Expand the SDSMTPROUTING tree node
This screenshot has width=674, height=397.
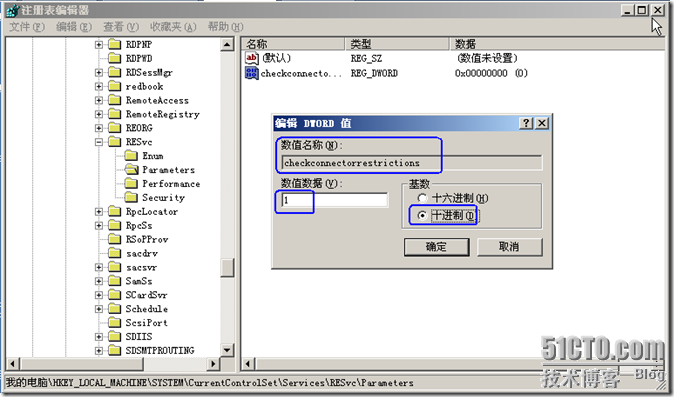pos(99,350)
